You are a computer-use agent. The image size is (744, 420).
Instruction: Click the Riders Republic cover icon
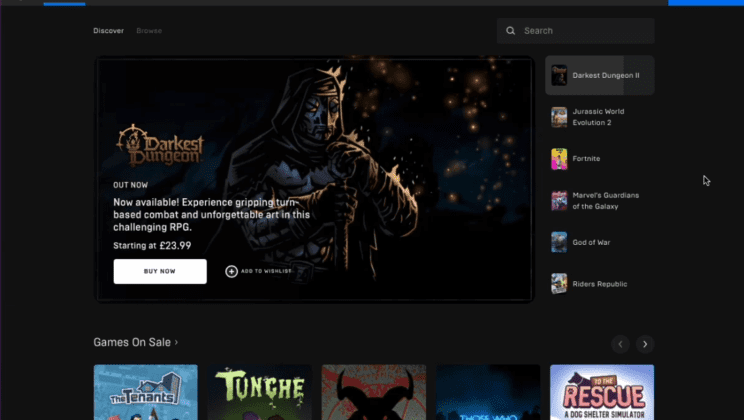(x=559, y=284)
